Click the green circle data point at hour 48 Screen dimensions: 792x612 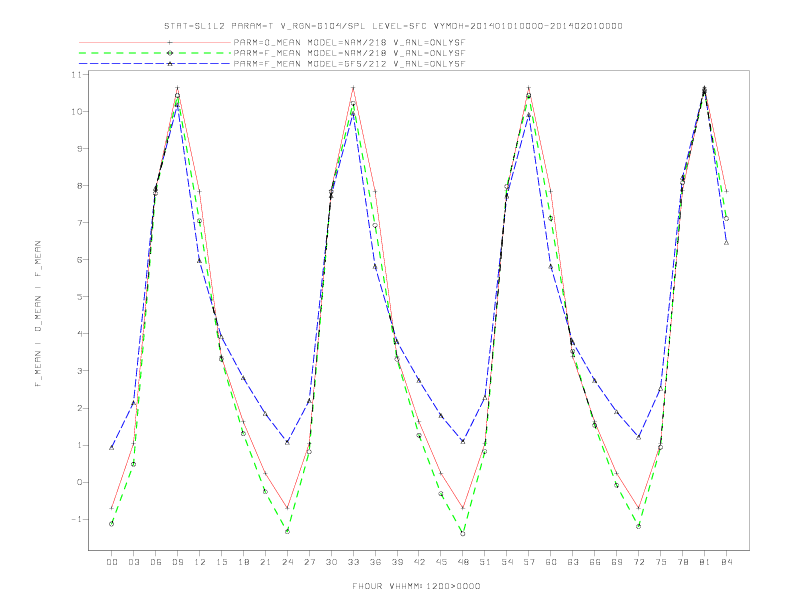pos(463,534)
